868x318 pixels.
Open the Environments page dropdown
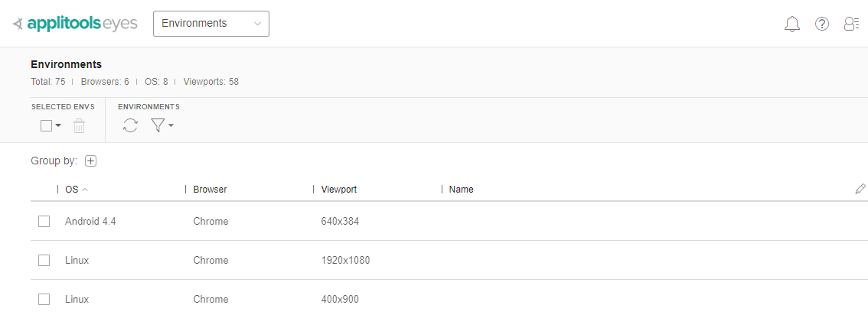(211, 24)
